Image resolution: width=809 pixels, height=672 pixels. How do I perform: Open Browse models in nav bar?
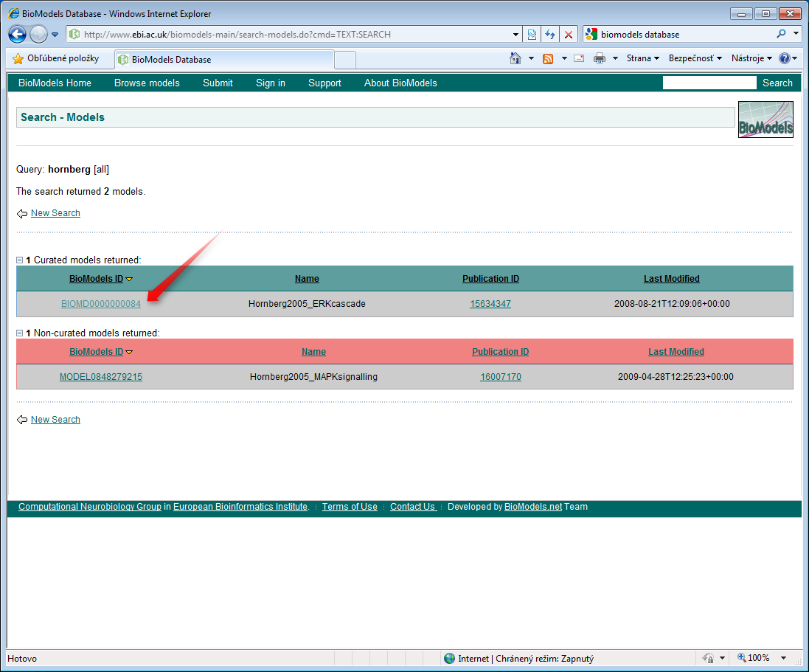click(147, 83)
